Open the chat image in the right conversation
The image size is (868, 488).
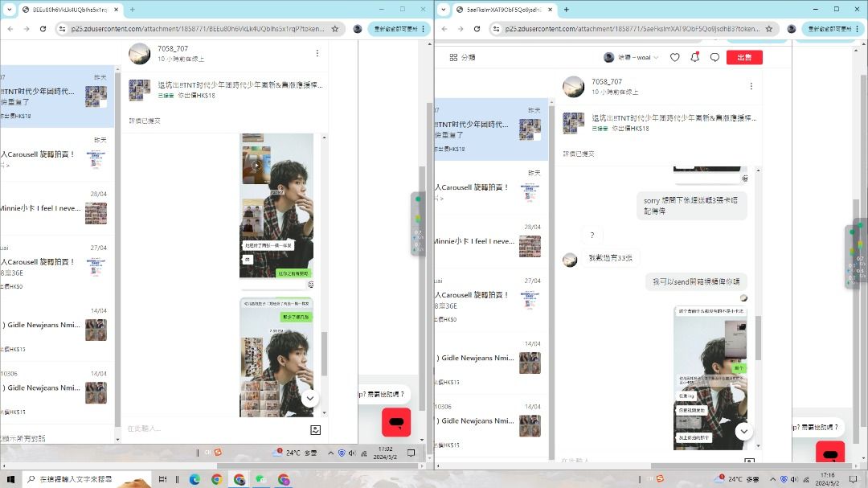(x=710, y=377)
